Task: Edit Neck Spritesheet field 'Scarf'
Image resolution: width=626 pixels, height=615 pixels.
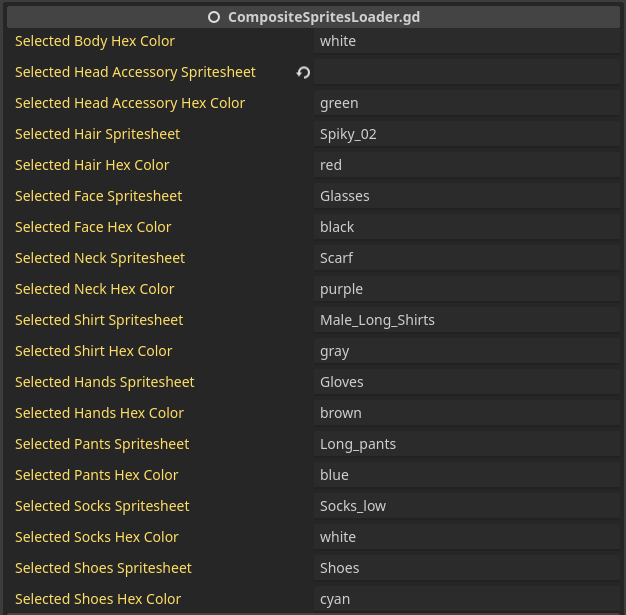Action: click(467, 258)
